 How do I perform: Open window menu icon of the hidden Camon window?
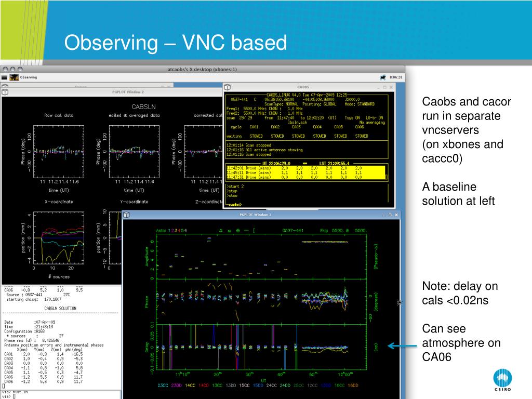4,86
